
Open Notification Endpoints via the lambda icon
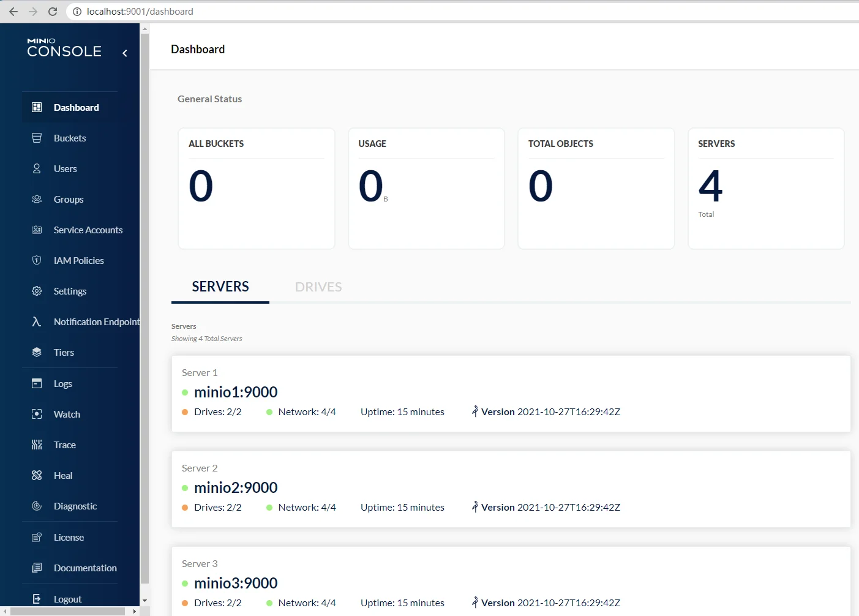[x=37, y=321]
